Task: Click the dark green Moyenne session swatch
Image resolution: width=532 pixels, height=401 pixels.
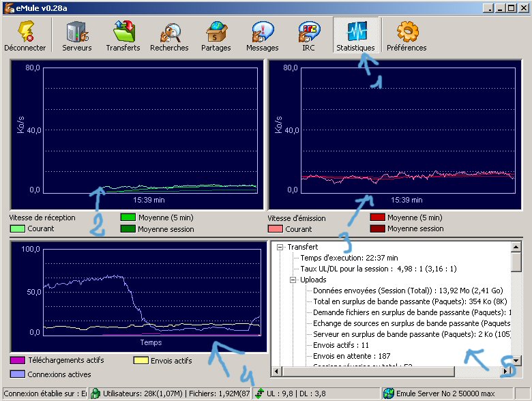Action: pos(128,229)
